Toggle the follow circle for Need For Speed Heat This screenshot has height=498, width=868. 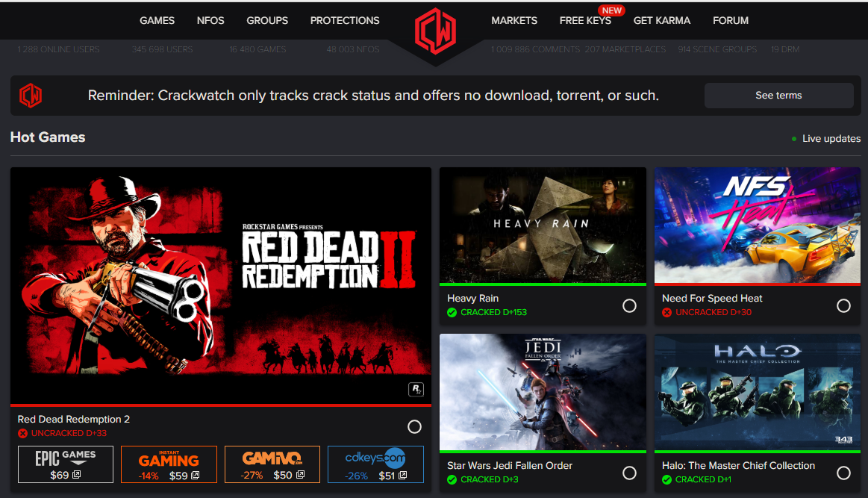(843, 306)
